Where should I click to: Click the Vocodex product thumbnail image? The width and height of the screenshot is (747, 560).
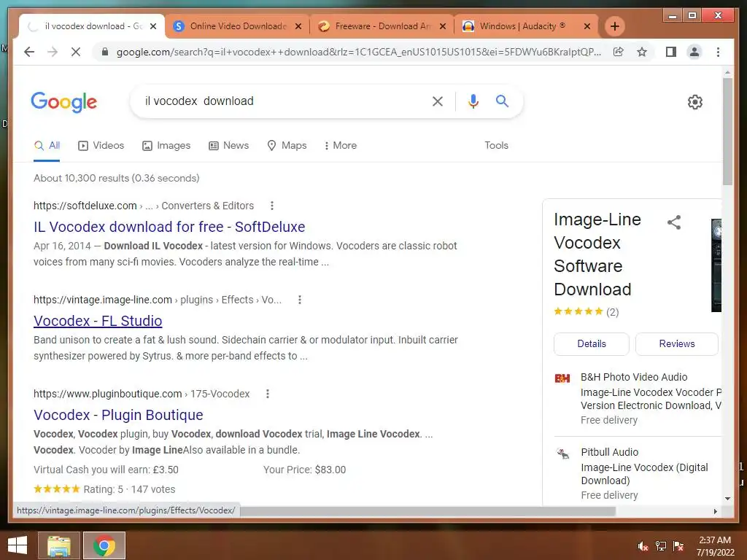click(x=716, y=265)
